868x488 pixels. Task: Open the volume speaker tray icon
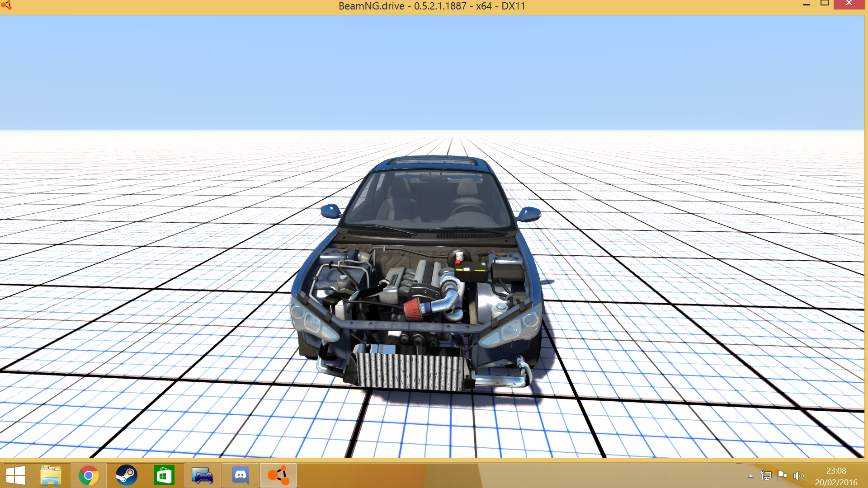pyautogui.click(x=799, y=476)
